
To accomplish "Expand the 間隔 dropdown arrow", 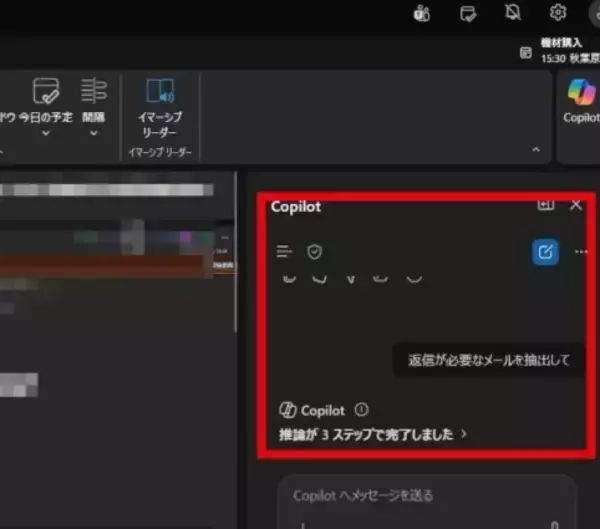I will (94, 133).
